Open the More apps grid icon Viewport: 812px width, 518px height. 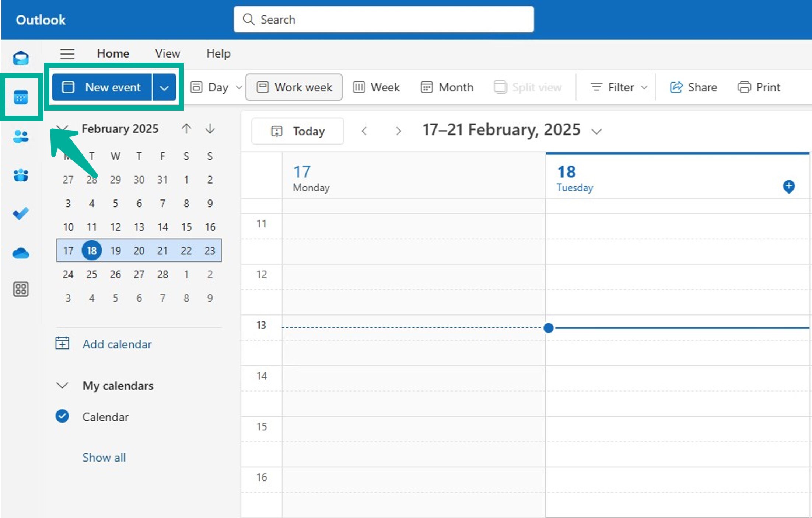click(21, 289)
